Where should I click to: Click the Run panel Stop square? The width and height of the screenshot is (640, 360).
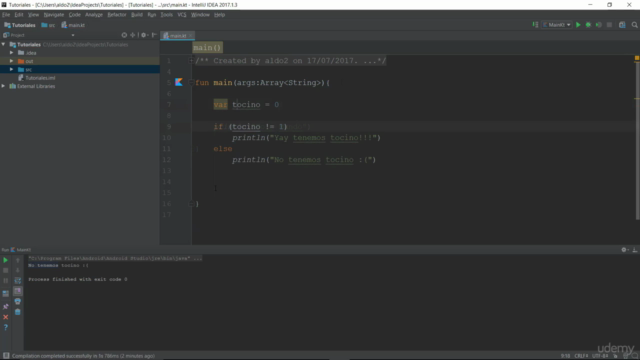(x=6, y=270)
